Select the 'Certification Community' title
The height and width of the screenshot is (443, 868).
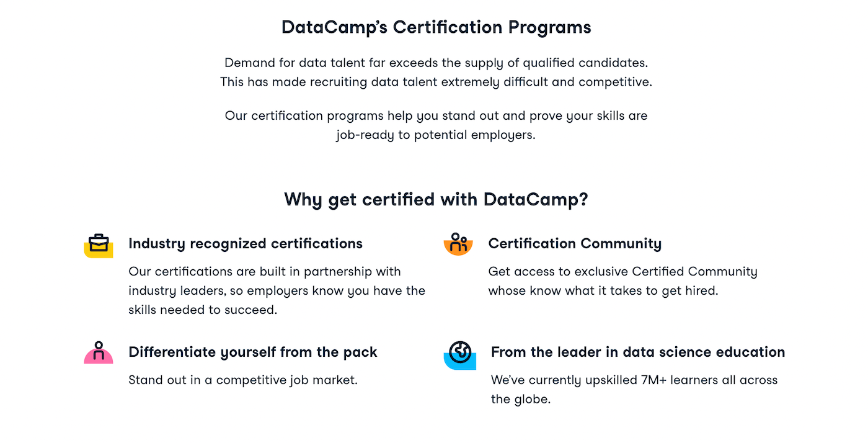tap(575, 244)
